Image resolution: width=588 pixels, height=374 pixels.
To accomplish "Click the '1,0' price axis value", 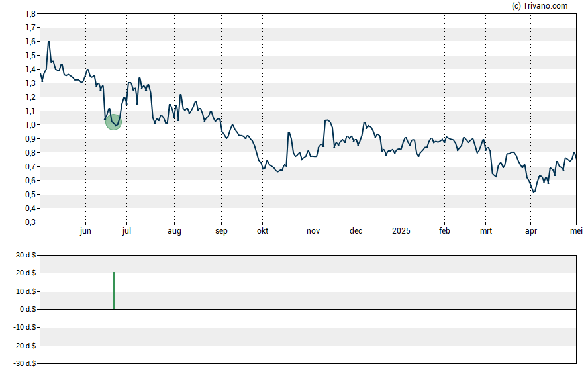I will click(x=30, y=125).
